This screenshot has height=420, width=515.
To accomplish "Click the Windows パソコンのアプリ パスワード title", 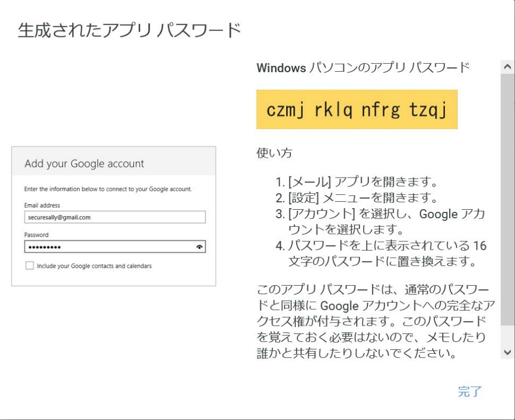I will pos(363,68).
